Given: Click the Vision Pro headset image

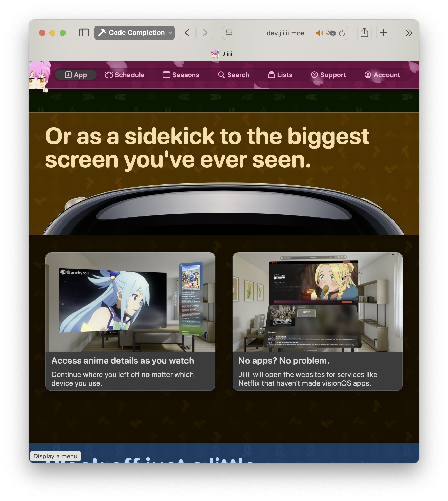Looking at the screenshot, I should coord(224,209).
